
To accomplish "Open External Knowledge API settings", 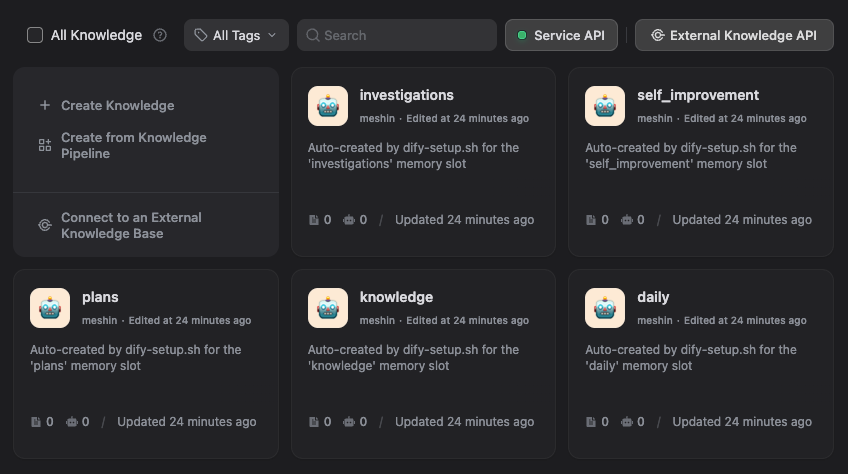I will (734, 35).
